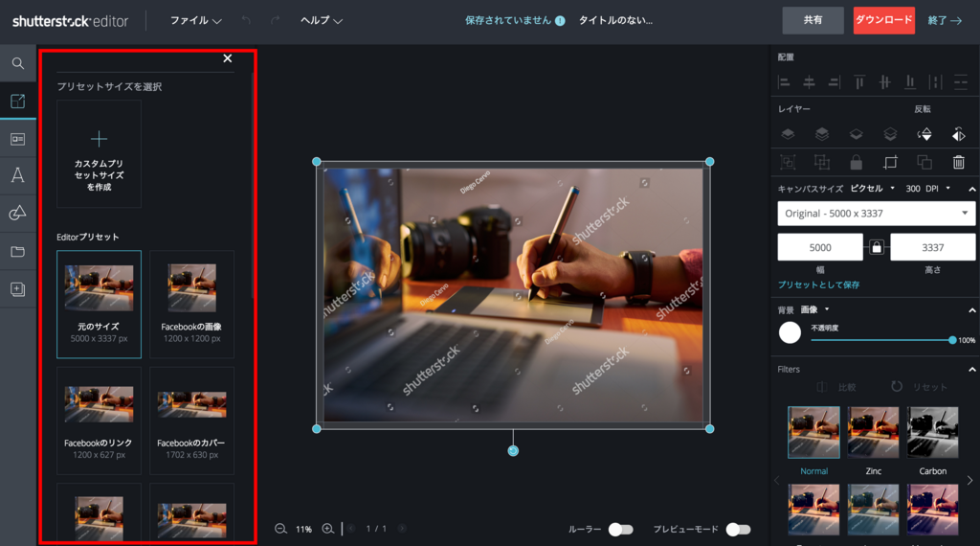980x546 pixels.
Task: Click the untitled document name タイトルのない...
Action: pyautogui.click(x=615, y=21)
